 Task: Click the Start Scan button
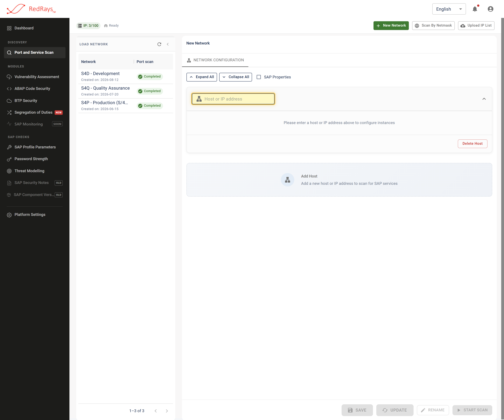click(x=472, y=410)
